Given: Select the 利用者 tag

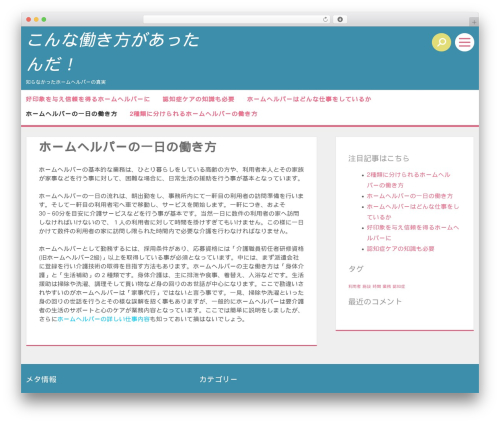Looking at the screenshot, I should (x=354, y=286).
